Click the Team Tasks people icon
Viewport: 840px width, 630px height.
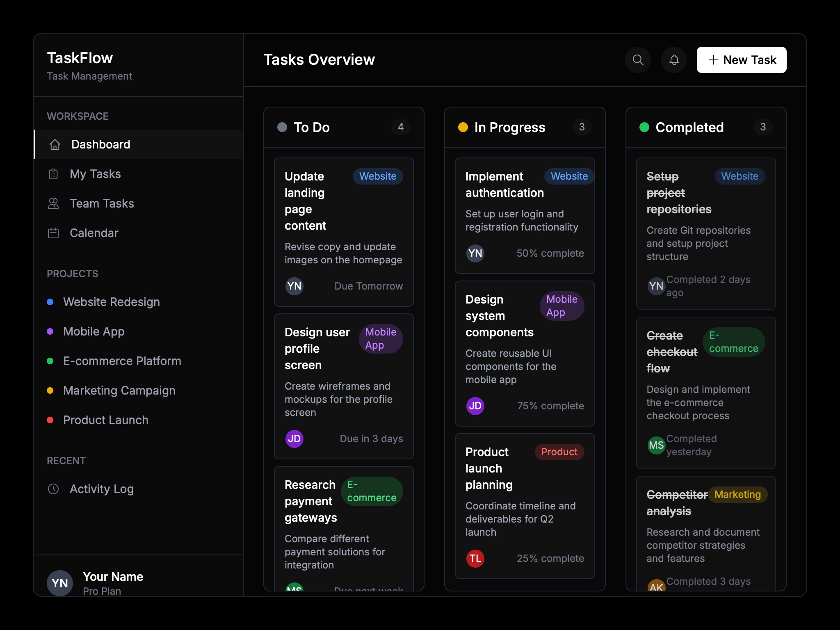[x=53, y=203]
